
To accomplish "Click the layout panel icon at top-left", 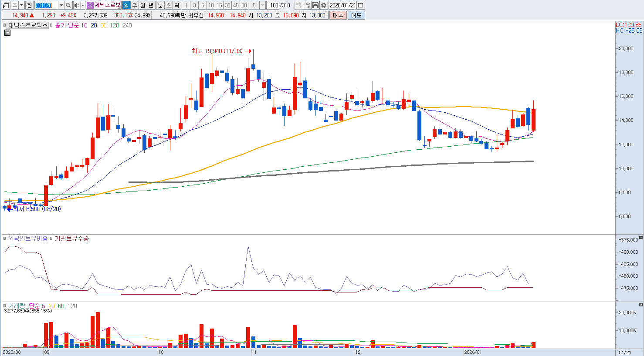I will tap(6, 5).
